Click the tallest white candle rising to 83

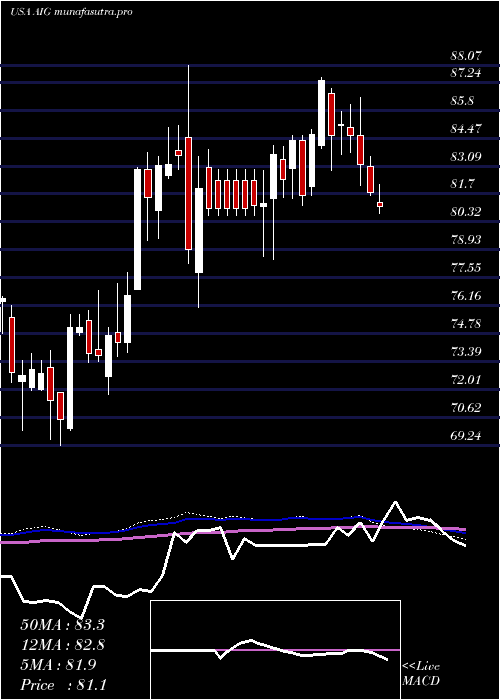coord(138,229)
